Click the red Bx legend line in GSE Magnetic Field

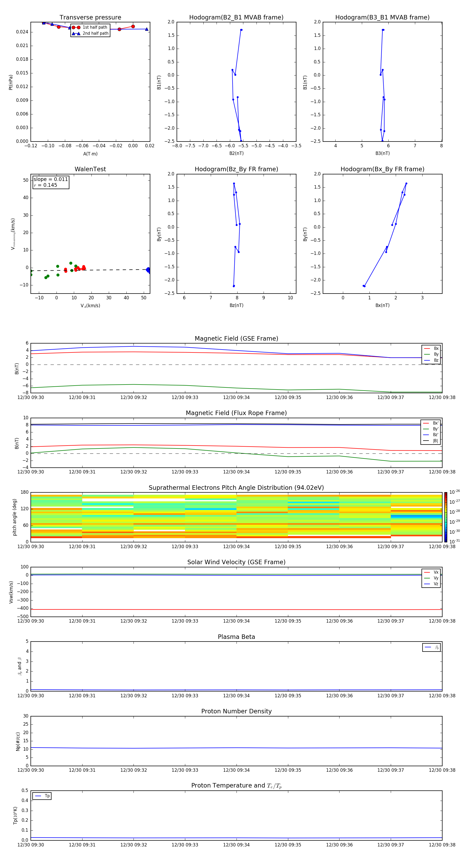coord(427,349)
